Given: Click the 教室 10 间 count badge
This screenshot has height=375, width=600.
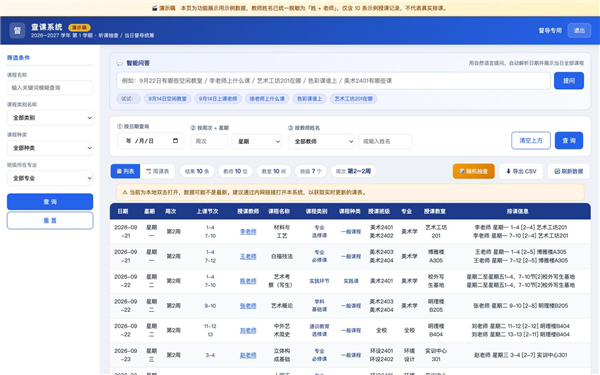Looking at the screenshot, I should point(274,171).
